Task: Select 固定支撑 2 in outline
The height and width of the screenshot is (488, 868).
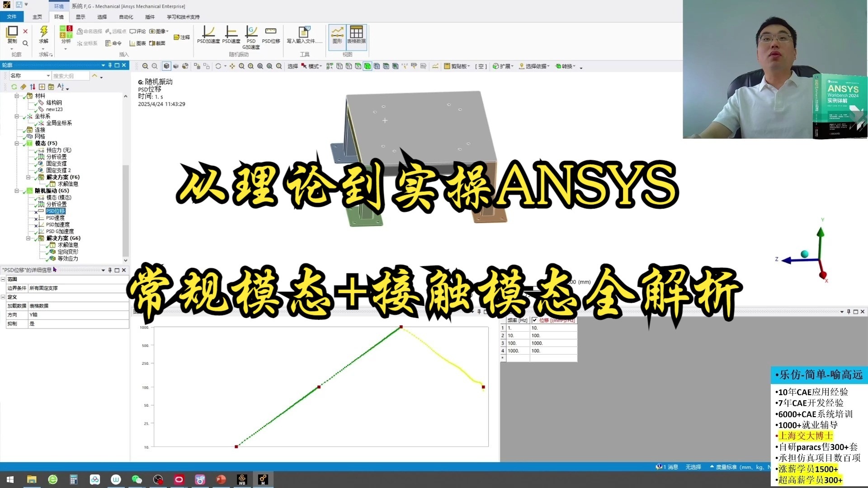Action: coord(58,170)
